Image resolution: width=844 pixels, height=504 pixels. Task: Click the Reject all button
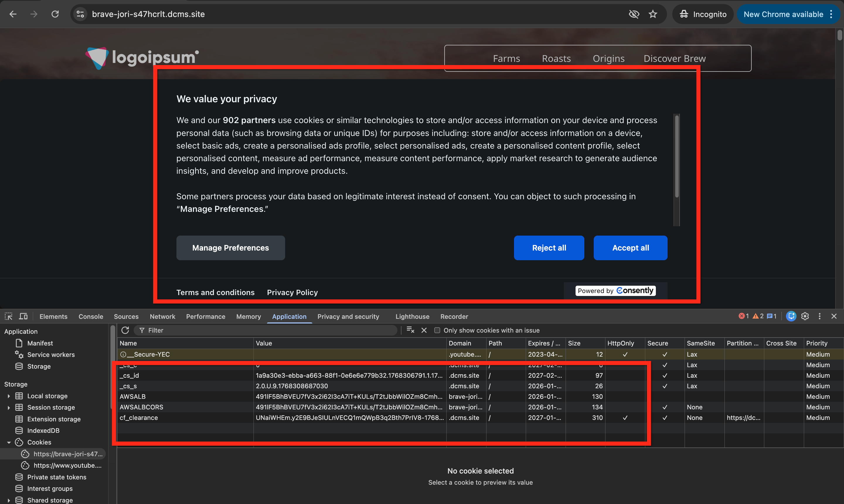[549, 248]
